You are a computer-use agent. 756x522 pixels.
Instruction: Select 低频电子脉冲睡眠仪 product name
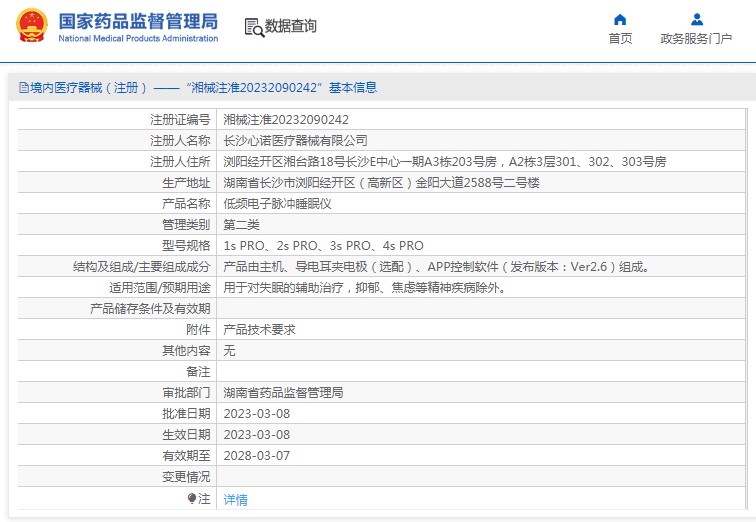coord(277,204)
